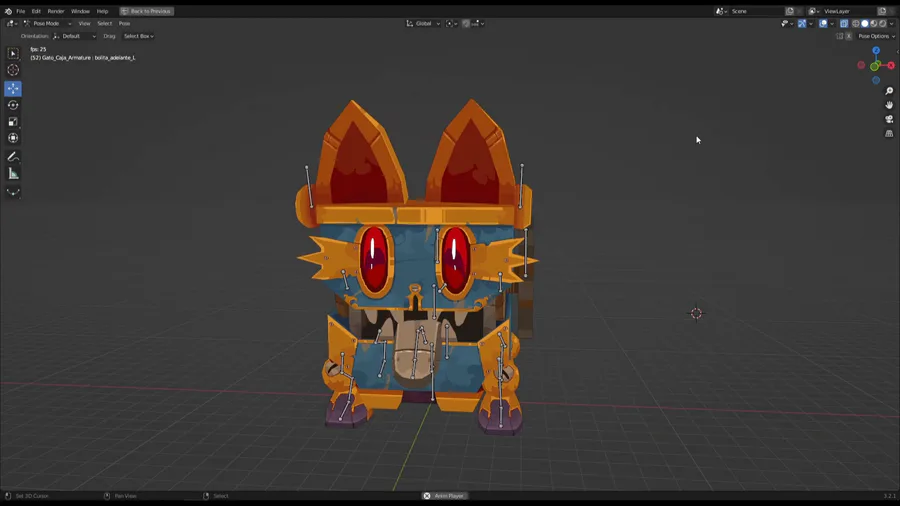The height and width of the screenshot is (506, 900).
Task: Switch to wireframe viewport shading
Action: [x=856, y=24]
